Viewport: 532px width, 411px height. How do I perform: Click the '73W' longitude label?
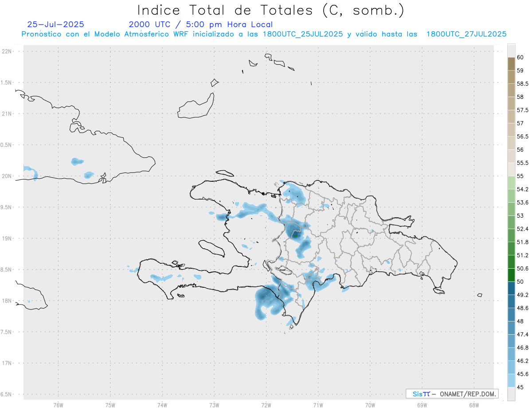[x=214, y=405]
